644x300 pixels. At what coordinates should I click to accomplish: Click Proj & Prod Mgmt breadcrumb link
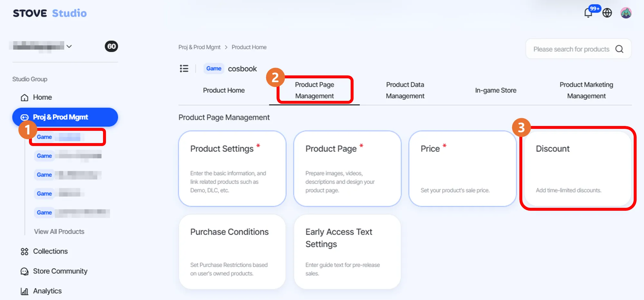click(199, 47)
